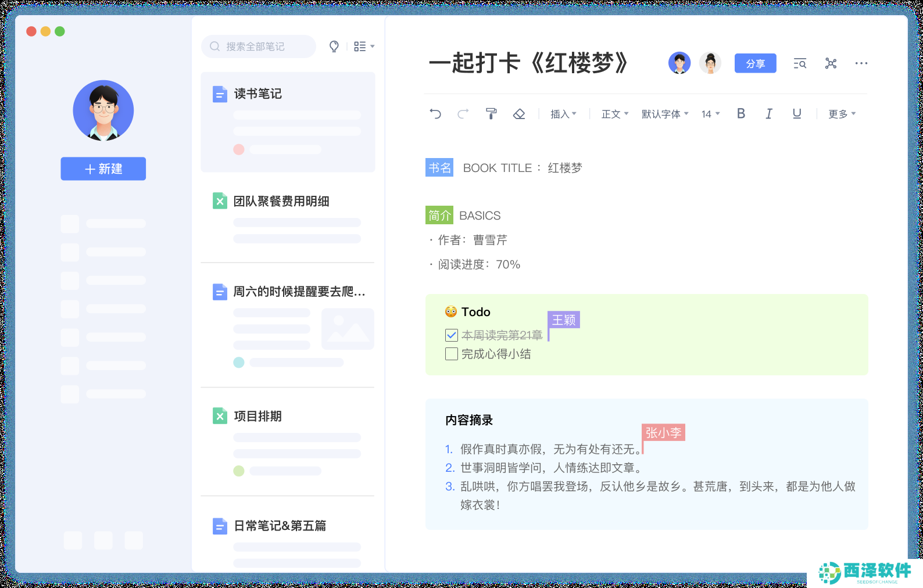Toggle bold formatting
The image size is (923, 588).
coord(740,113)
